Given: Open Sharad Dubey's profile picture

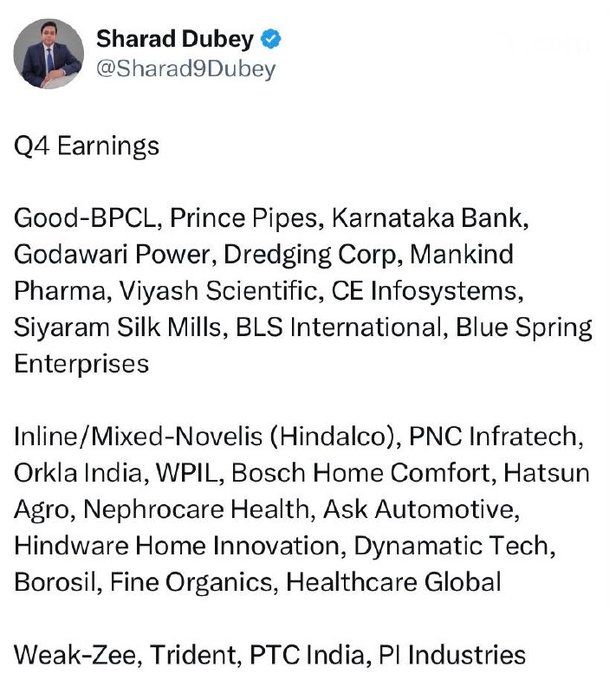Looking at the screenshot, I should tap(49, 54).
